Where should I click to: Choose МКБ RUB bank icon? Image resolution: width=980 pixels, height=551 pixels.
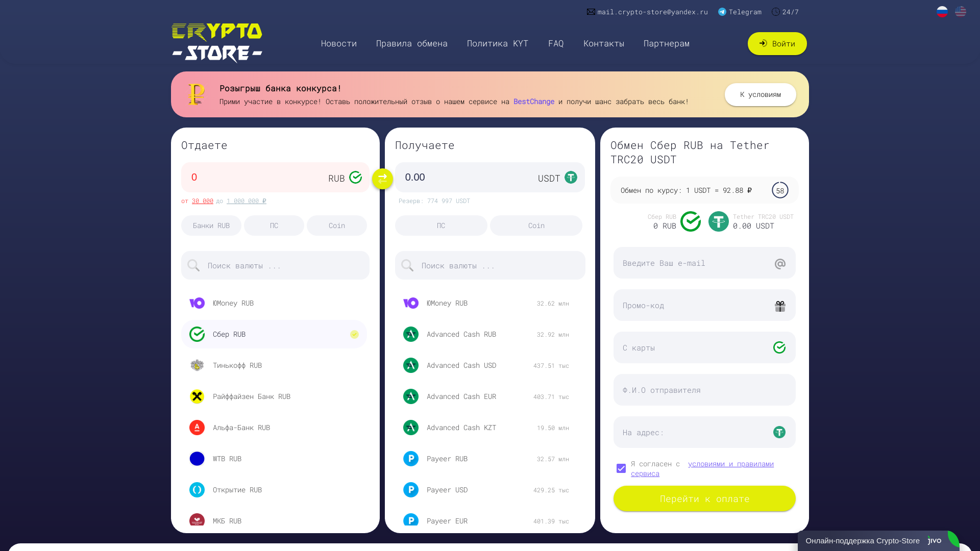coord(197,520)
